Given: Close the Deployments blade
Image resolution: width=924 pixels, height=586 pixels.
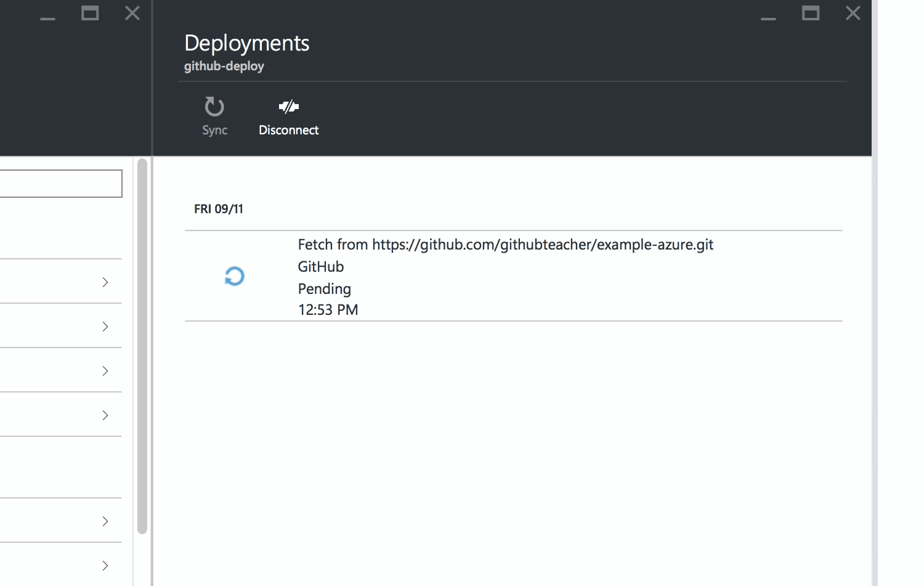Looking at the screenshot, I should [853, 13].
